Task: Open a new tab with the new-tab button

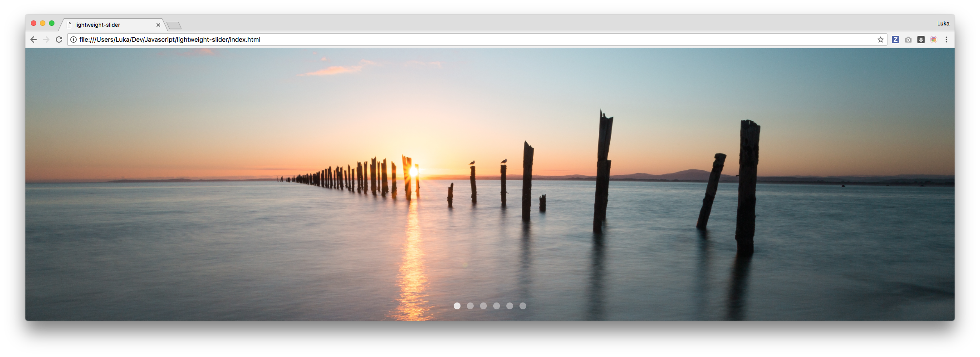Action: 174,25
